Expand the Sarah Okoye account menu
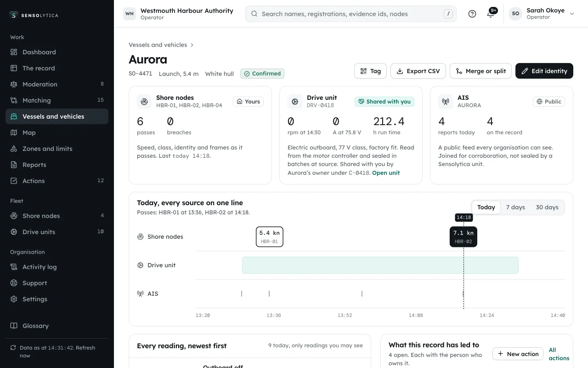Image resolution: width=588 pixels, height=368 pixels. click(x=542, y=14)
